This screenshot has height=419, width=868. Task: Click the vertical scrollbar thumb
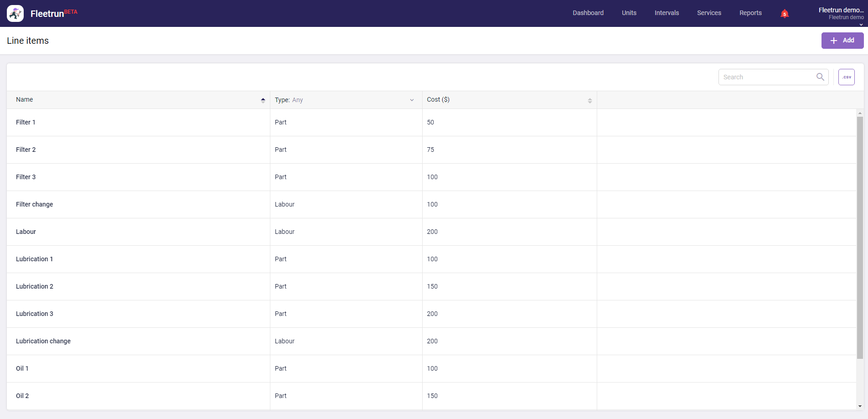click(x=860, y=237)
